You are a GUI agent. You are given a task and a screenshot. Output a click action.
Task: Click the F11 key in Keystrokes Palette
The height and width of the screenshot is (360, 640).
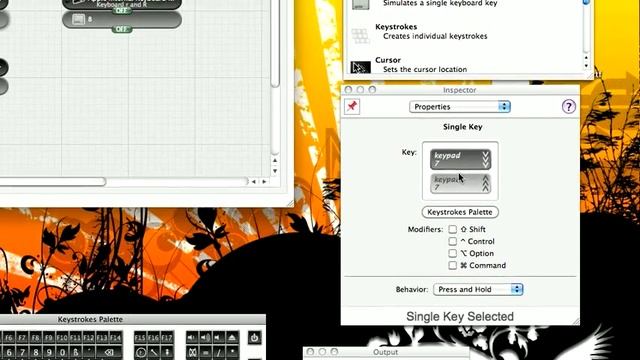click(x=76, y=338)
